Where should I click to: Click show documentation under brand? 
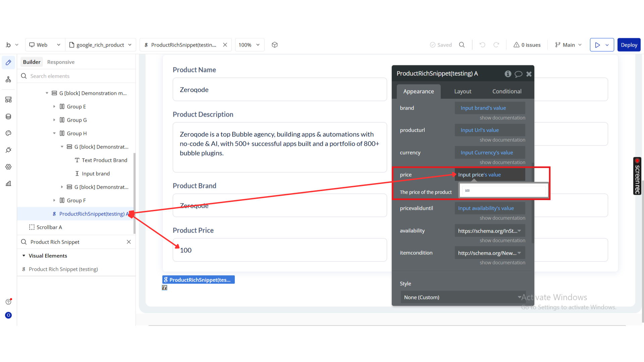502,118
